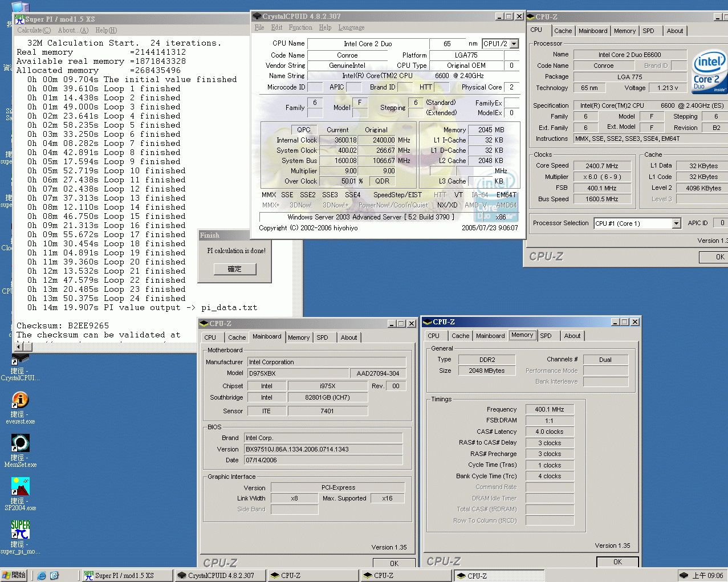Select Cache tab in CPU-Z Memory window
The image size is (728, 582).
[x=460, y=336]
